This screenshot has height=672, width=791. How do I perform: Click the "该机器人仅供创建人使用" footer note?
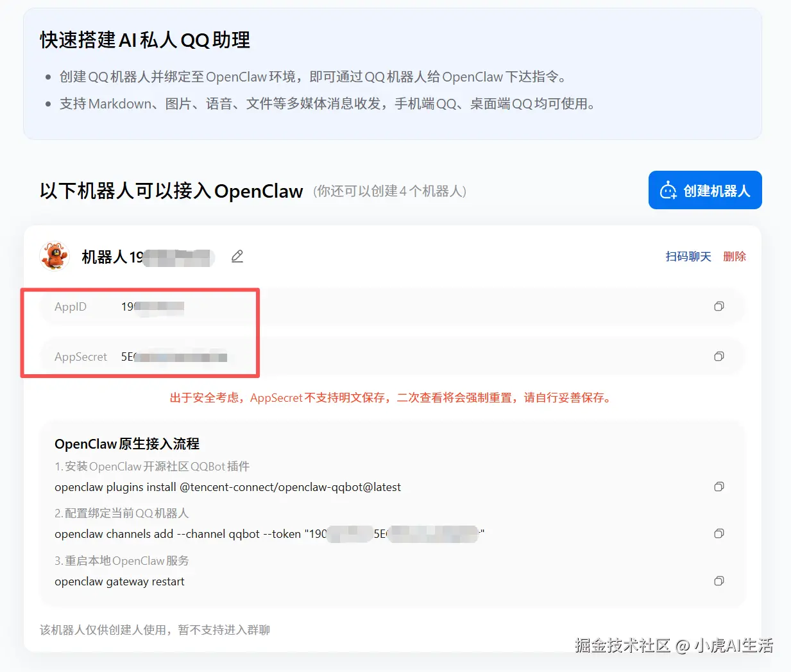pyautogui.click(x=155, y=630)
